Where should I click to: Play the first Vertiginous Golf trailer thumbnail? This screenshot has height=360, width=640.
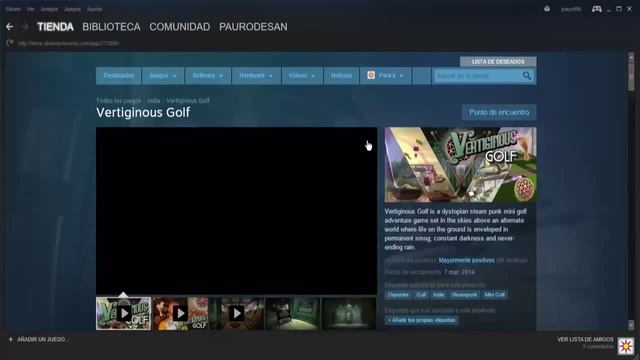point(124,313)
